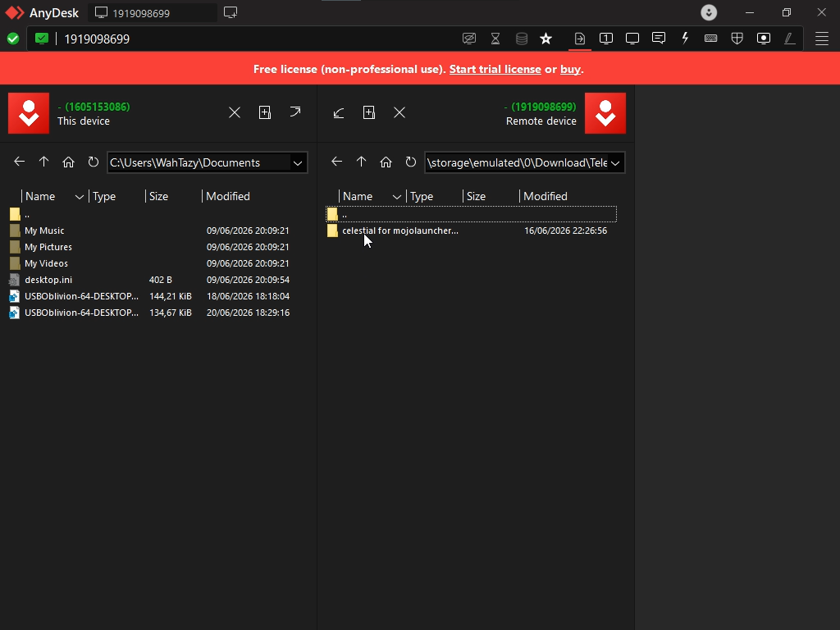This screenshot has height=630, width=840.
Task: Sort remote files by Modified column
Action: point(546,196)
